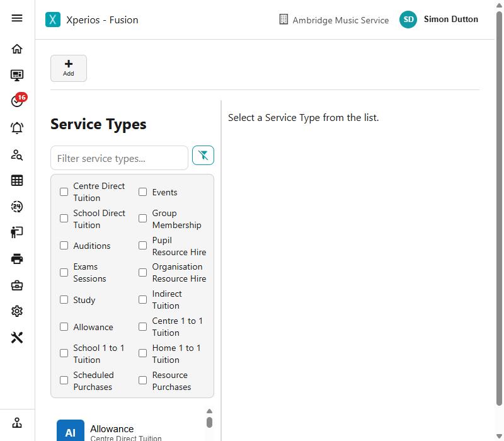Tick the Allowance filter checkbox
504x441 pixels.
(64, 327)
